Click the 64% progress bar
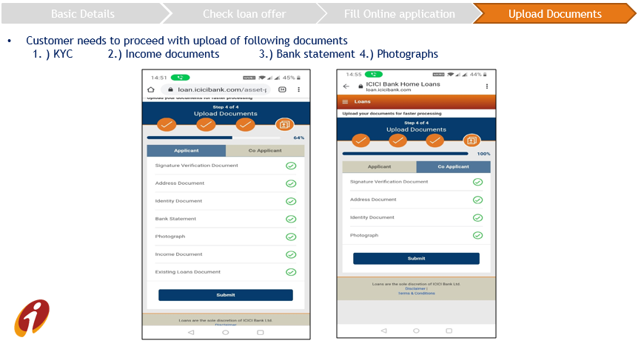Viewport: 644px width, 346px height. click(214, 138)
